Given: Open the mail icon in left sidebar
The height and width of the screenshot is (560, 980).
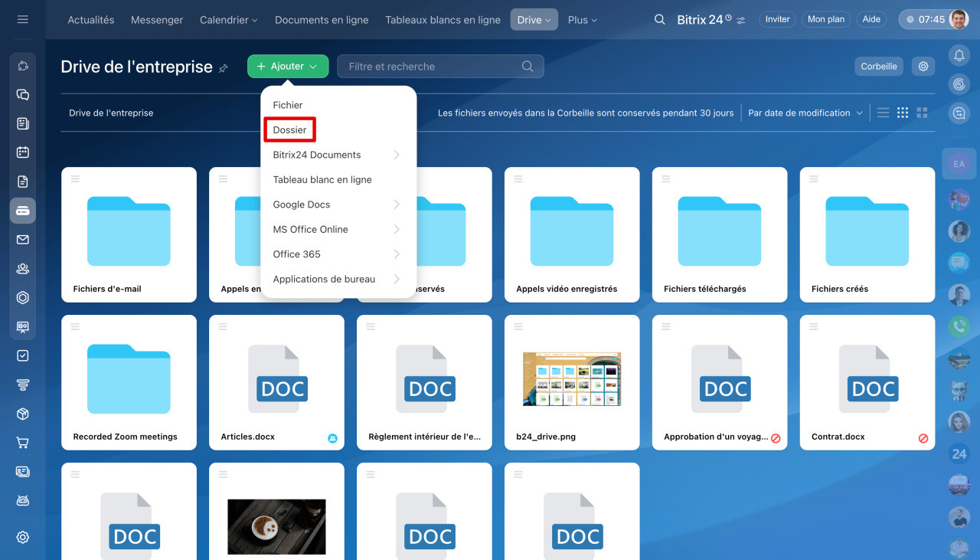Looking at the screenshot, I should [23, 240].
